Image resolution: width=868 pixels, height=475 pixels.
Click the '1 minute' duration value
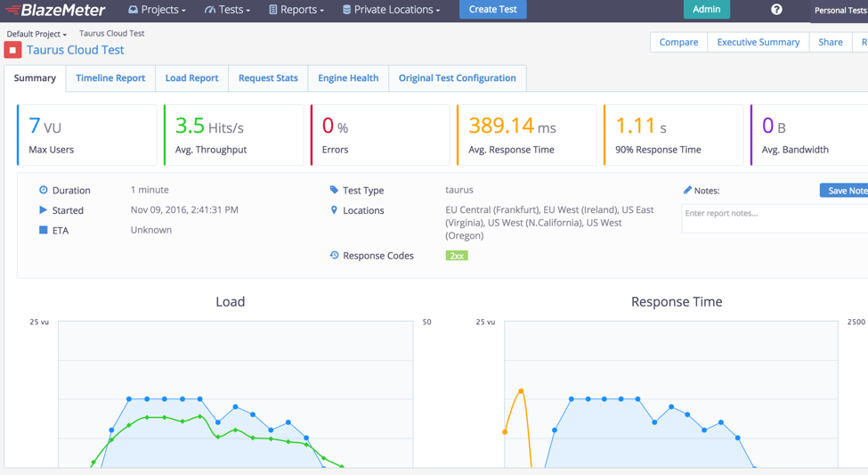[150, 190]
